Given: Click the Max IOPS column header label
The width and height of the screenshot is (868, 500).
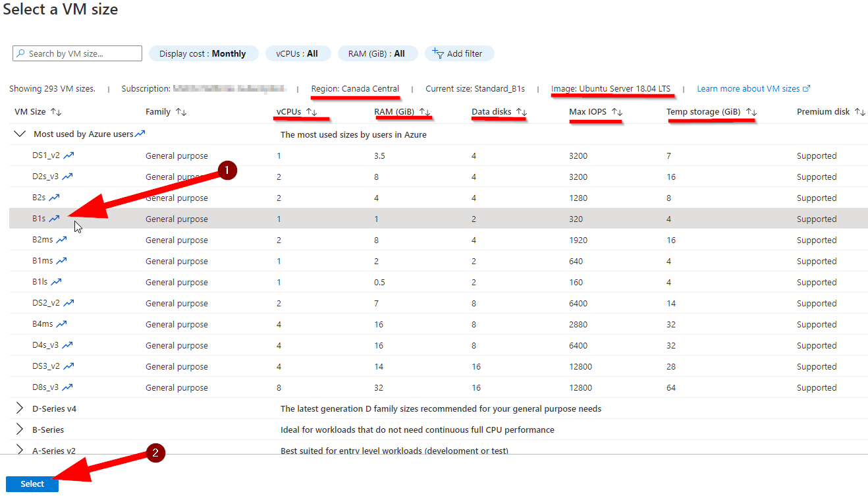Looking at the screenshot, I should (587, 111).
